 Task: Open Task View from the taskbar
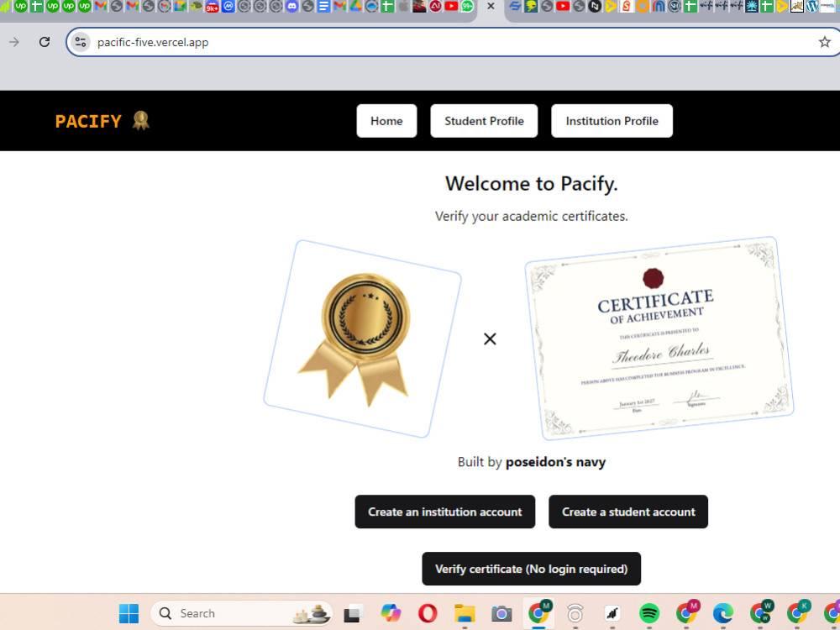click(354, 613)
